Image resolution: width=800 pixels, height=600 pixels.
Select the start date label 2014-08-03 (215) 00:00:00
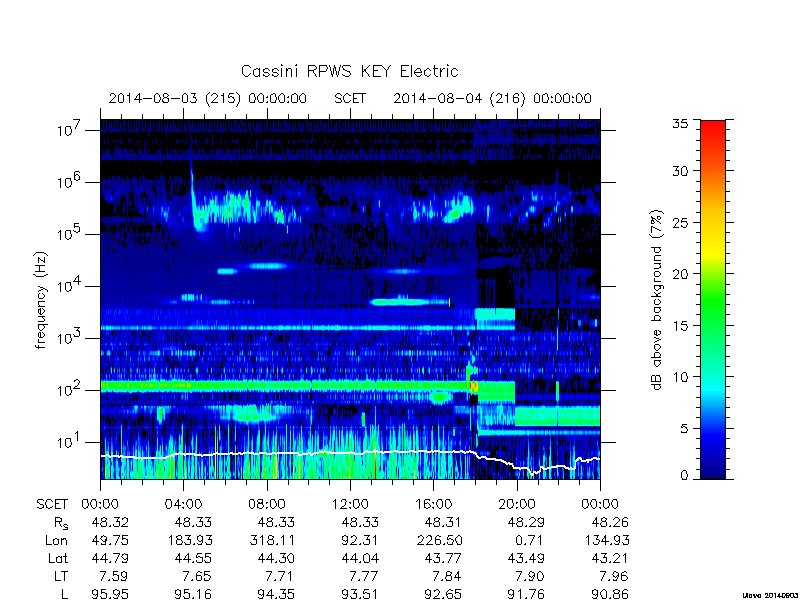click(x=208, y=98)
